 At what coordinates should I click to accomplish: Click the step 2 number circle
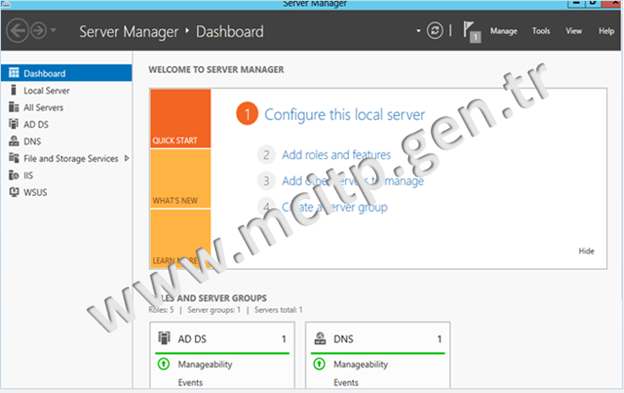(266, 155)
